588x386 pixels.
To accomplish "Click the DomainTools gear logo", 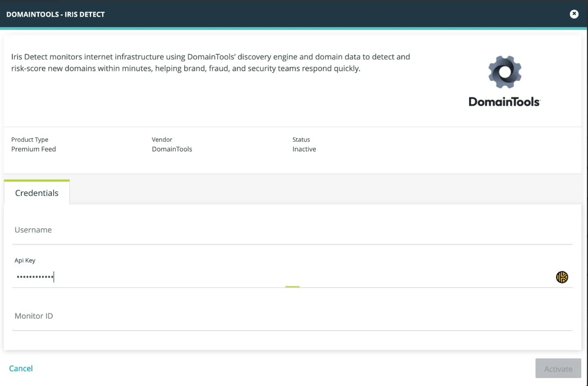I will tap(505, 72).
